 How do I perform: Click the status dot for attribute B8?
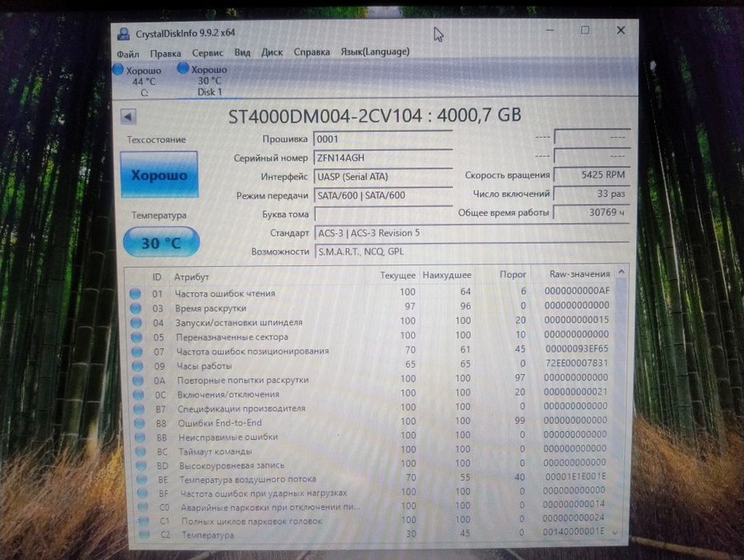point(139,423)
